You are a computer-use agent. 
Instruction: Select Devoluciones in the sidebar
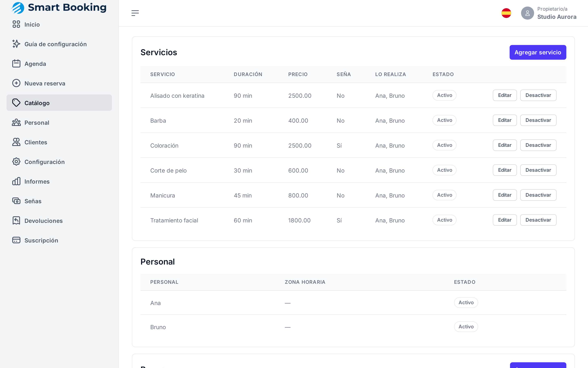tap(59, 221)
